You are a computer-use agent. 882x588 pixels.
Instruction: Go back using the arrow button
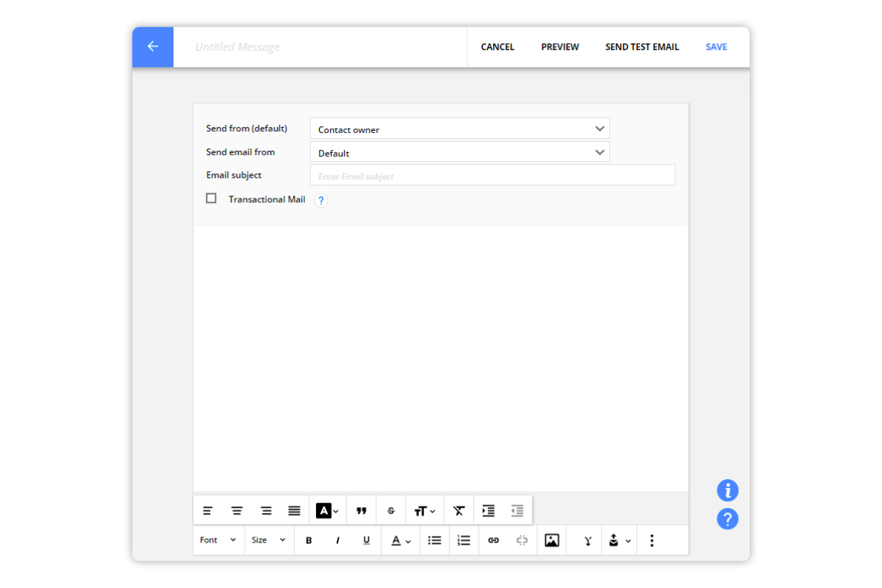[x=153, y=47]
